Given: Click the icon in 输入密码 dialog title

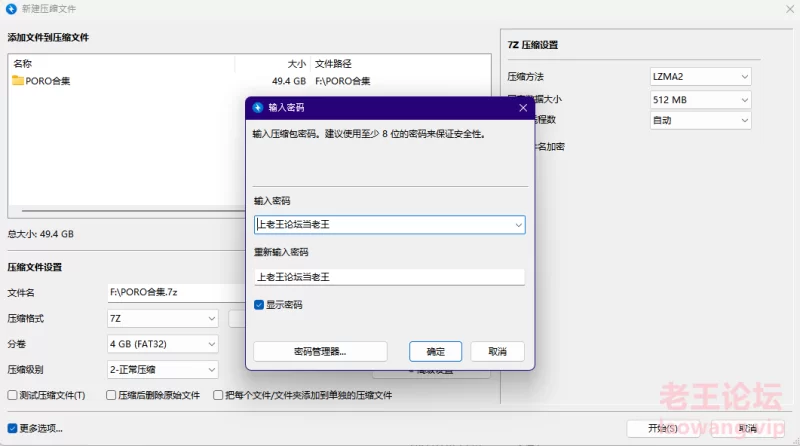Looking at the screenshot, I should pyautogui.click(x=258, y=107).
